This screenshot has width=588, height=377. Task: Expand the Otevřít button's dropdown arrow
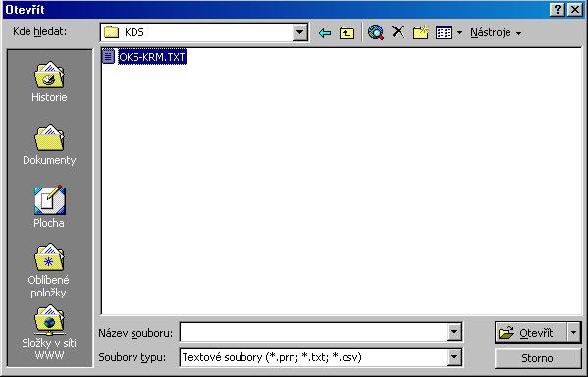(x=573, y=332)
